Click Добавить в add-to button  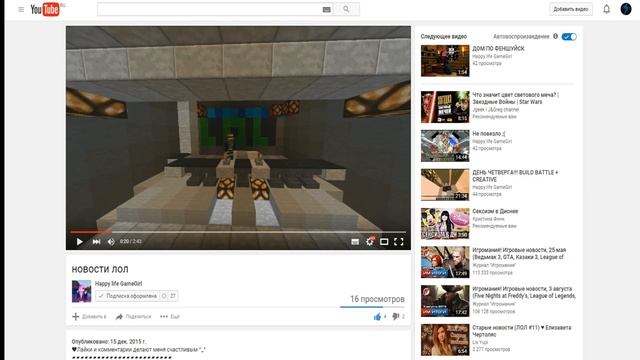[x=89, y=317]
